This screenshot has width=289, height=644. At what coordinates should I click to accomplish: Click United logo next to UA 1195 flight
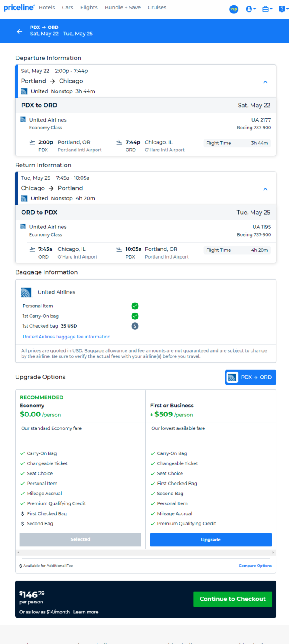click(23, 226)
